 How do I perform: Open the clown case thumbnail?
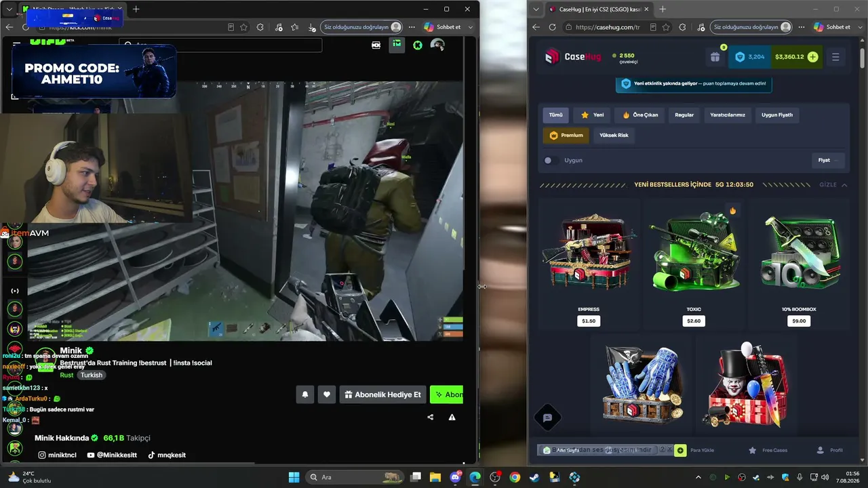coord(746,385)
